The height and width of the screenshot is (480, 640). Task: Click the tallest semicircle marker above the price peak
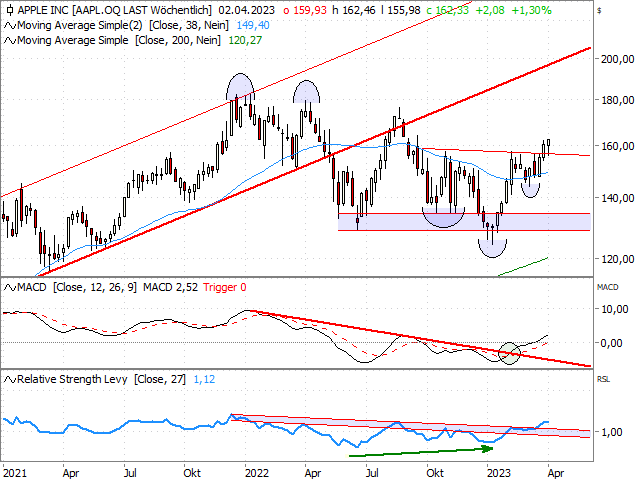click(240, 87)
